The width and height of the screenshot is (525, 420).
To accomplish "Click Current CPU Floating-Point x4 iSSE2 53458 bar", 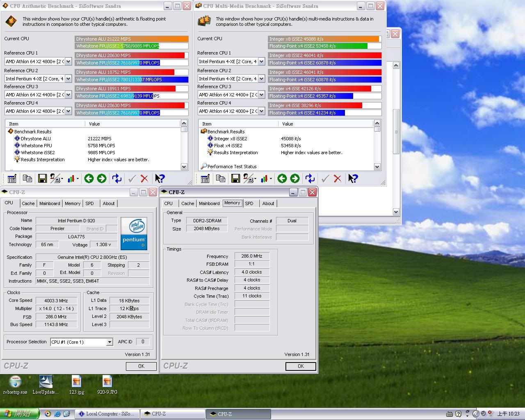I will [325, 46].
